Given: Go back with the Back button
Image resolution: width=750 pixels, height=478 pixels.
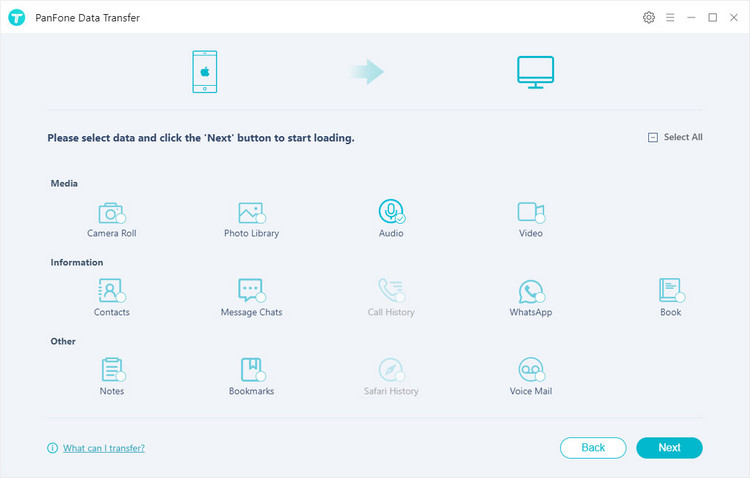Looking at the screenshot, I should pyautogui.click(x=593, y=448).
